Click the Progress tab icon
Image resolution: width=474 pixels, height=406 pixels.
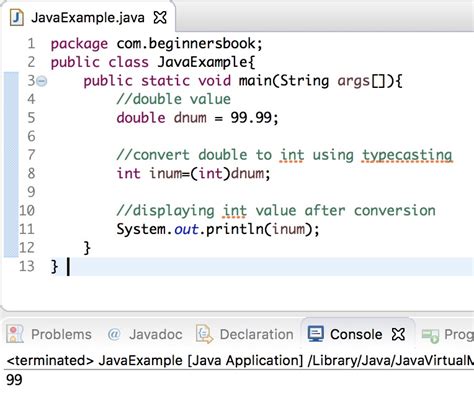point(430,335)
